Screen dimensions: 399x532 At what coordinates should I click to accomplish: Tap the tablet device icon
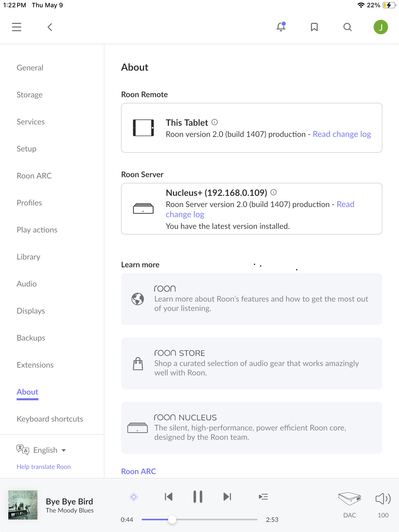click(143, 128)
